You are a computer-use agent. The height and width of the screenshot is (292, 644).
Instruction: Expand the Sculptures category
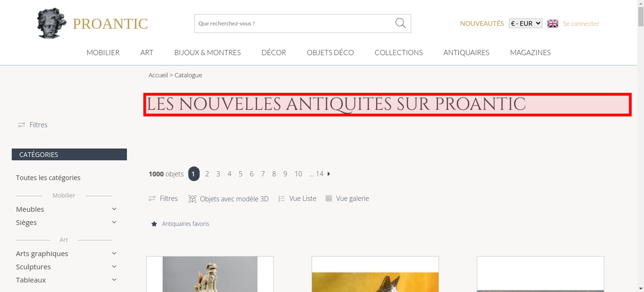coord(114,267)
